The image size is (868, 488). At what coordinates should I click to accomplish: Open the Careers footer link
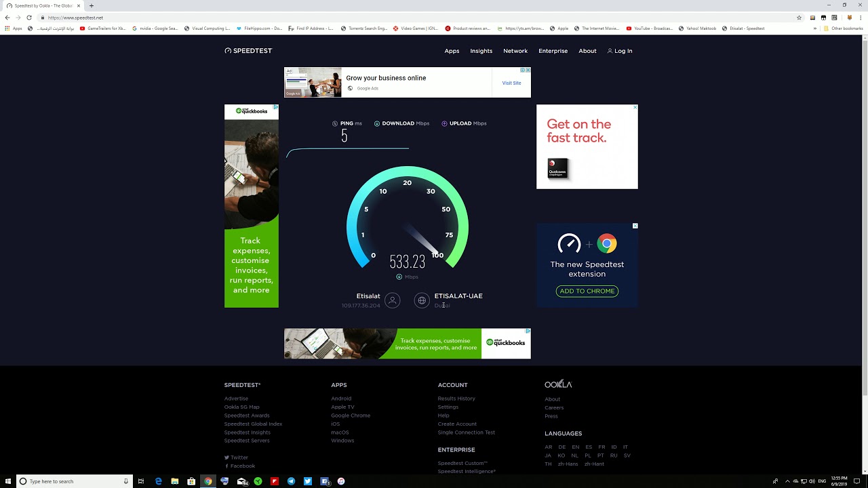click(x=554, y=407)
